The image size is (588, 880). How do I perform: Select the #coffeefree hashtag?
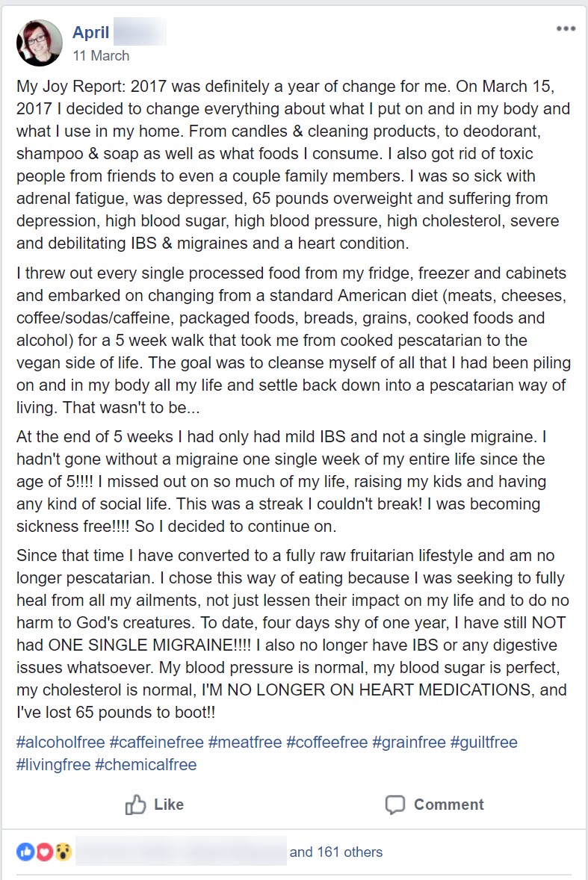coord(327,742)
